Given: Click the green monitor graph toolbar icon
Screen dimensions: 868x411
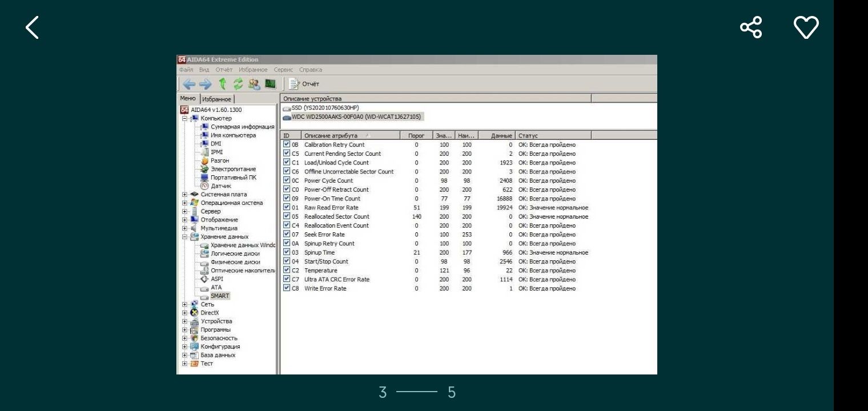Looking at the screenshot, I should 270,84.
